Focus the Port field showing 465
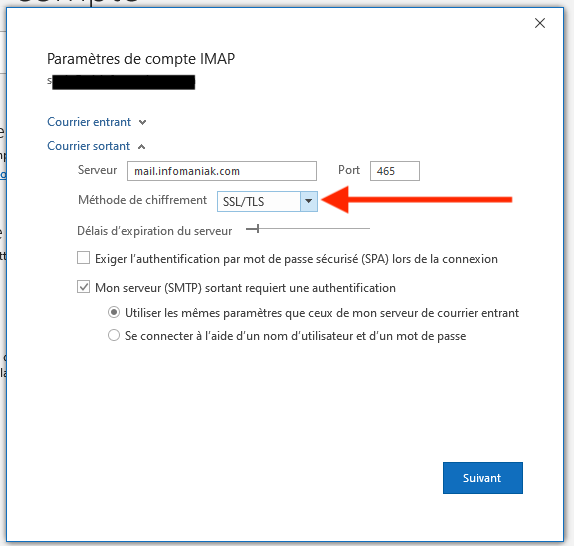The width and height of the screenshot is (574, 546). pyautogui.click(x=395, y=171)
